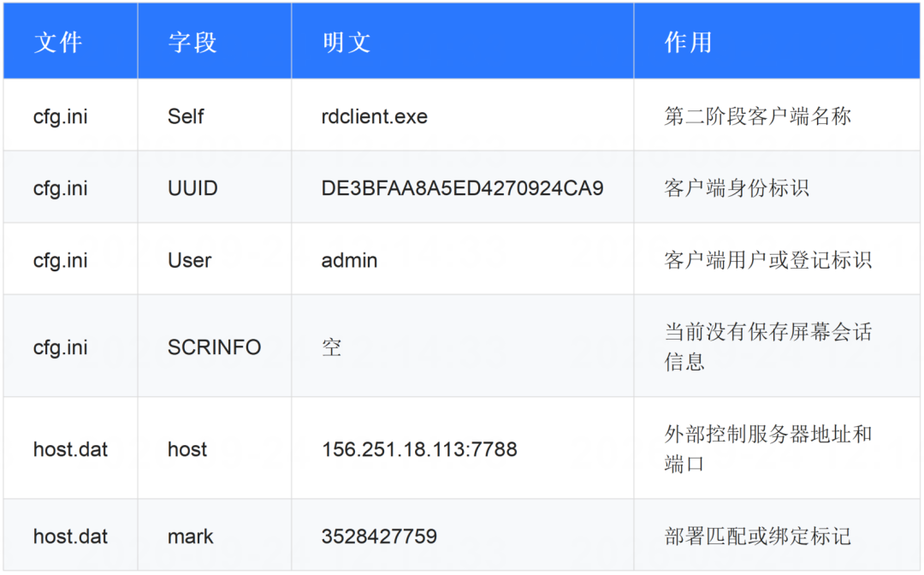Click the 客户端身份标识 description
The image size is (924, 575).
[x=737, y=188]
